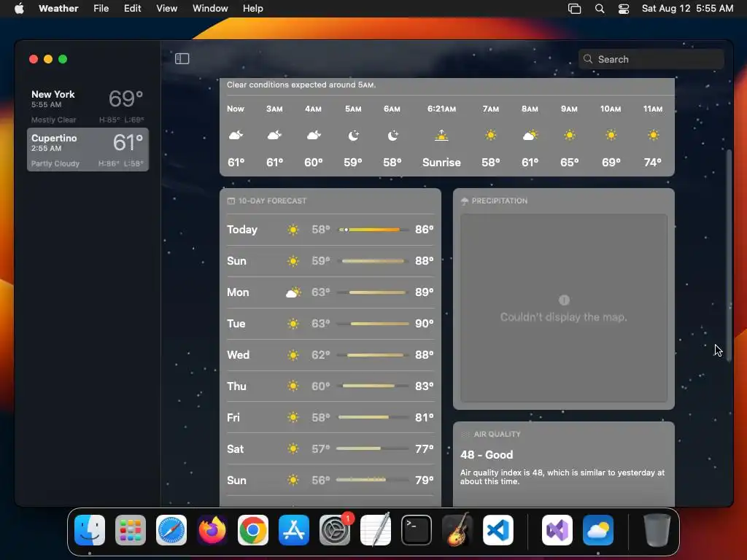
Task: Open the View menu
Action: [167, 9]
